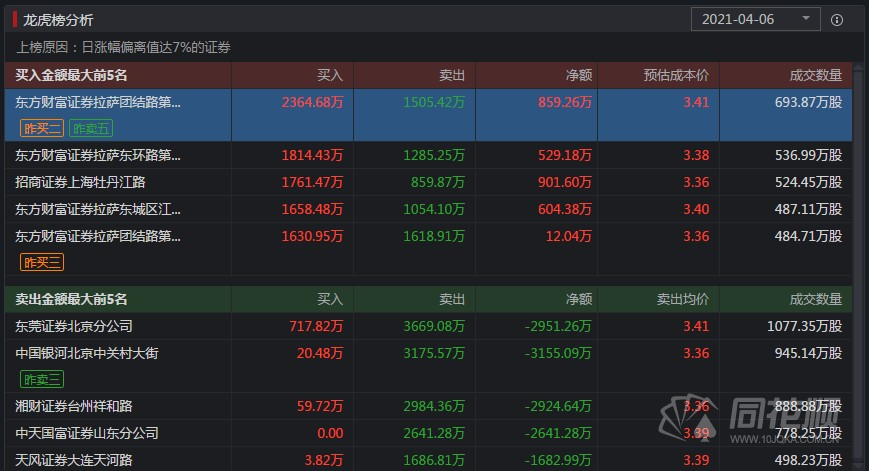Click the 买入金额最大前5名 section header
This screenshot has height=471, width=869.
click(71, 75)
